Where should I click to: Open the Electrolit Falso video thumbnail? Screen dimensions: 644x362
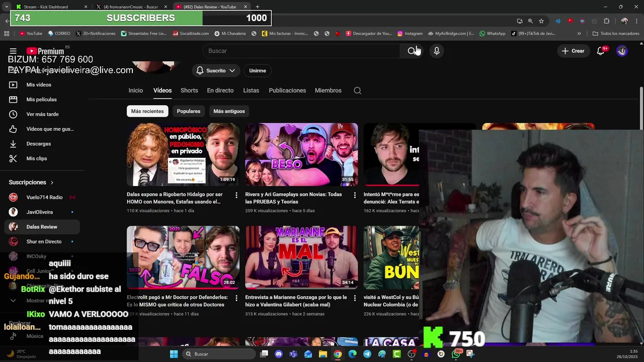point(183,257)
